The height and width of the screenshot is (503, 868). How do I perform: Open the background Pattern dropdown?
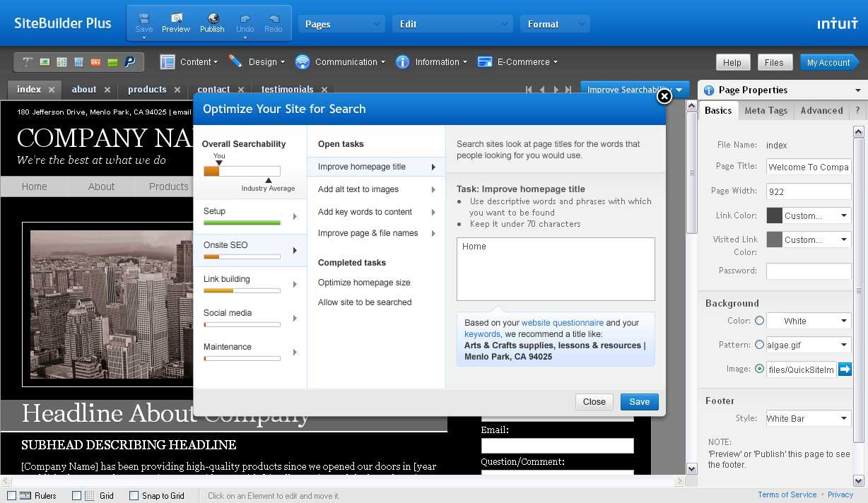tap(809, 345)
